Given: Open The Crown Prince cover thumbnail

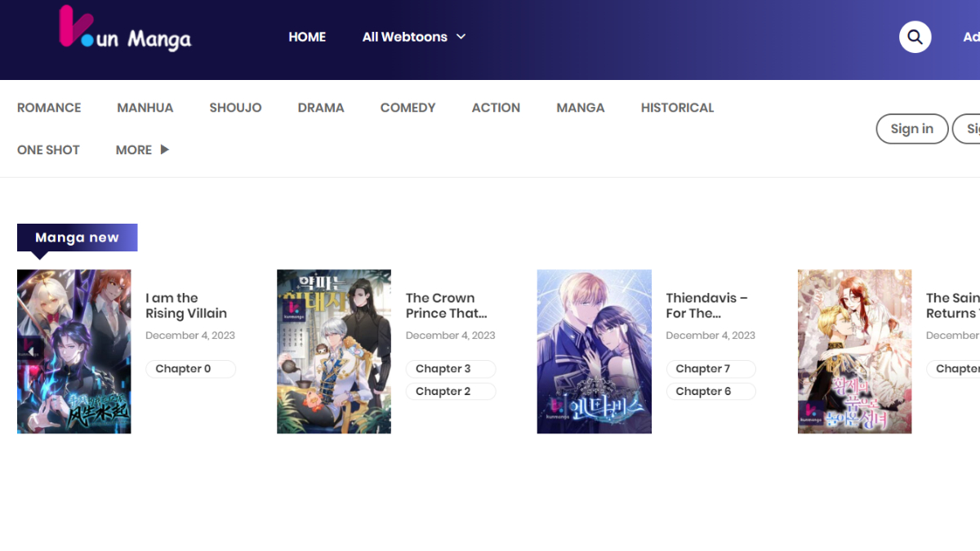Looking at the screenshot, I should pos(334,351).
